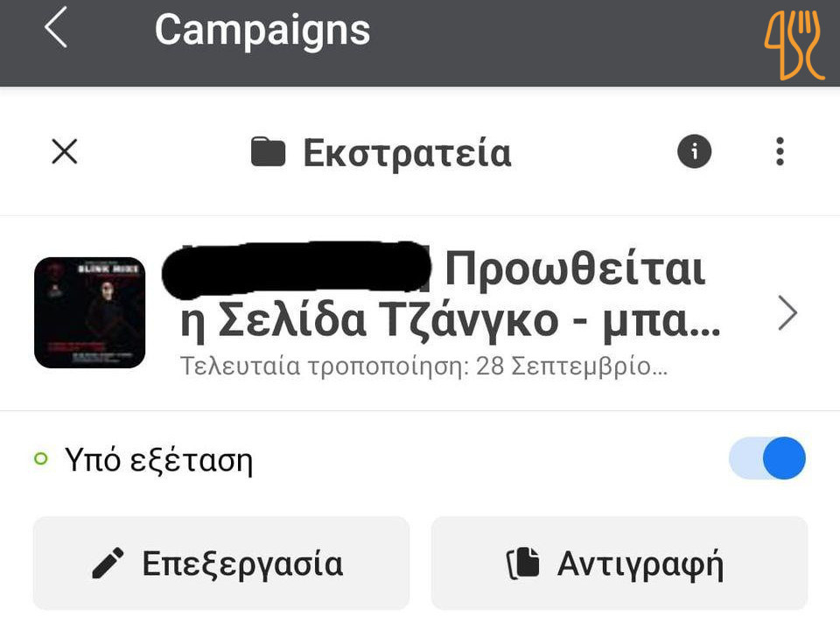Click the copy documents icon

point(523,563)
